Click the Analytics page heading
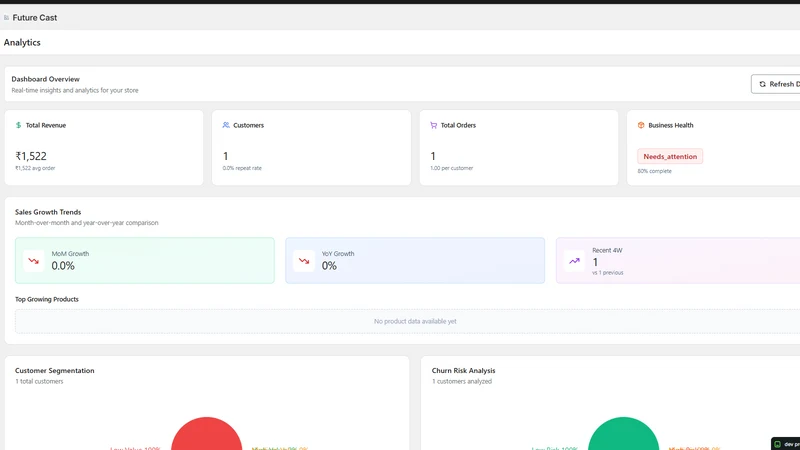The image size is (800, 450). pos(22,43)
